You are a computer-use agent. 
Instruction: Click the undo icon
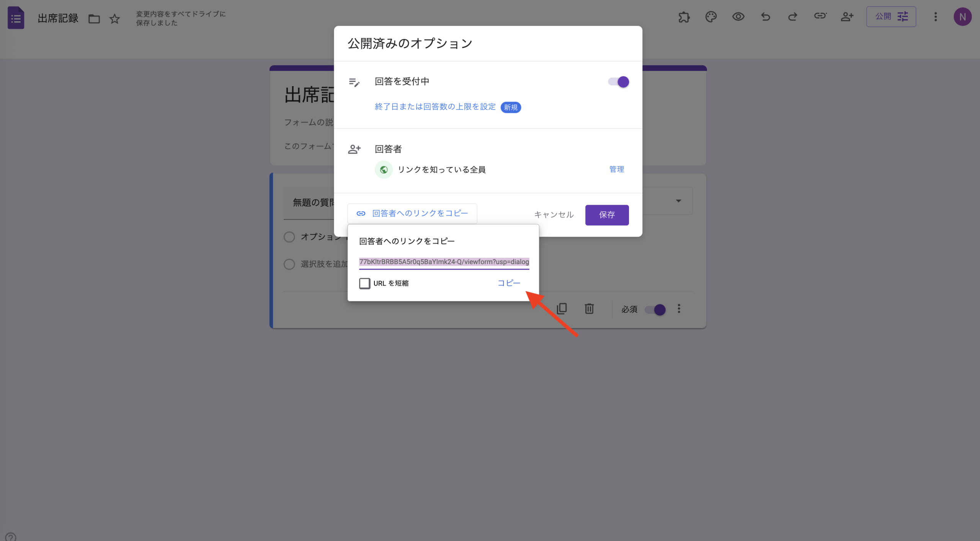(x=765, y=16)
